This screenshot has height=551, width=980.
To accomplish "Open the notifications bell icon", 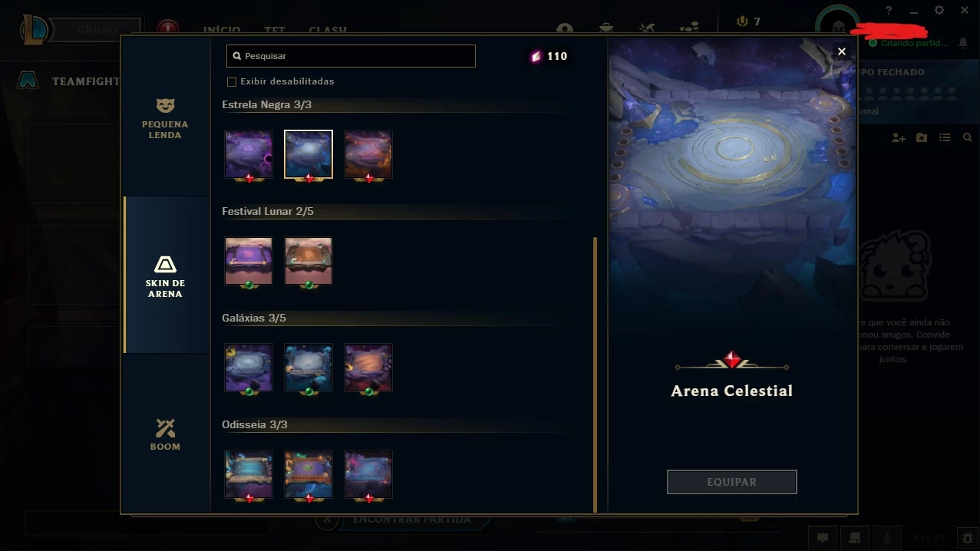I will [x=963, y=43].
